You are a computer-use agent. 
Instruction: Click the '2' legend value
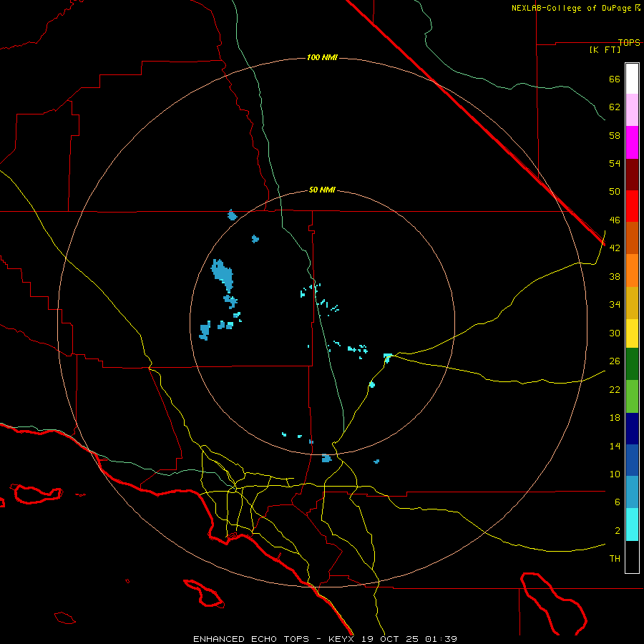coord(618,531)
